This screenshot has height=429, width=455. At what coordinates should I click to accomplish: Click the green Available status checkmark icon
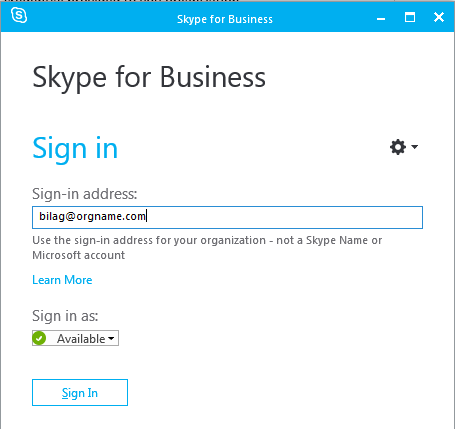pyautogui.click(x=39, y=338)
